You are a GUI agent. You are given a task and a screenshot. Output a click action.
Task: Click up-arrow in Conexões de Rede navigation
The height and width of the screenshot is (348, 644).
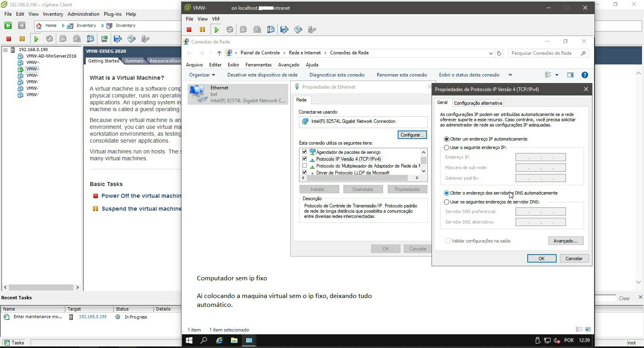(219, 53)
